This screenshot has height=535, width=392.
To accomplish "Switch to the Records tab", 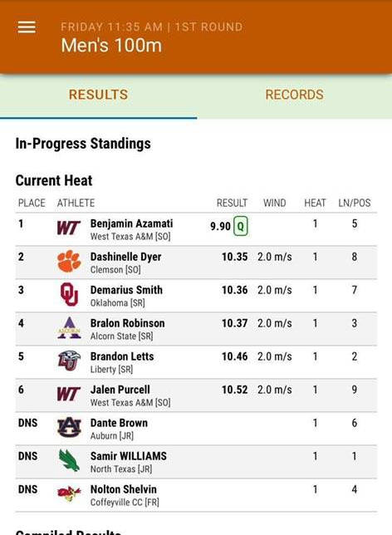I will click(x=295, y=95).
